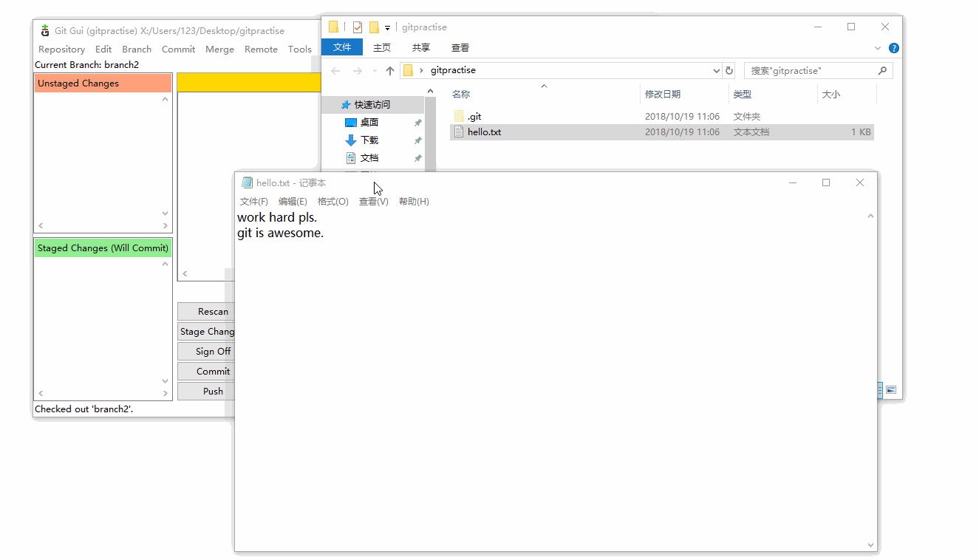Click the Commit button in Git Gui
The image size is (979, 560).
tap(206, 372)
